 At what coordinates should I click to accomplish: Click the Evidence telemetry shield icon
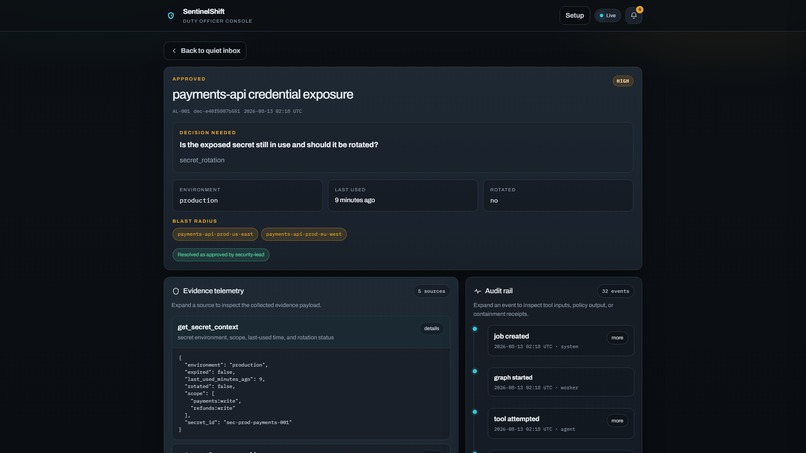(176, 291)
